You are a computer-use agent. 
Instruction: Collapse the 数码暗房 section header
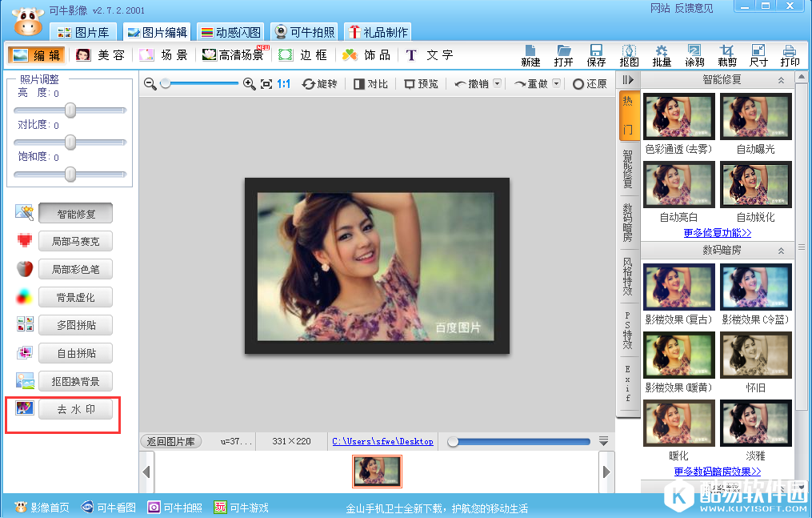(781, 251)
